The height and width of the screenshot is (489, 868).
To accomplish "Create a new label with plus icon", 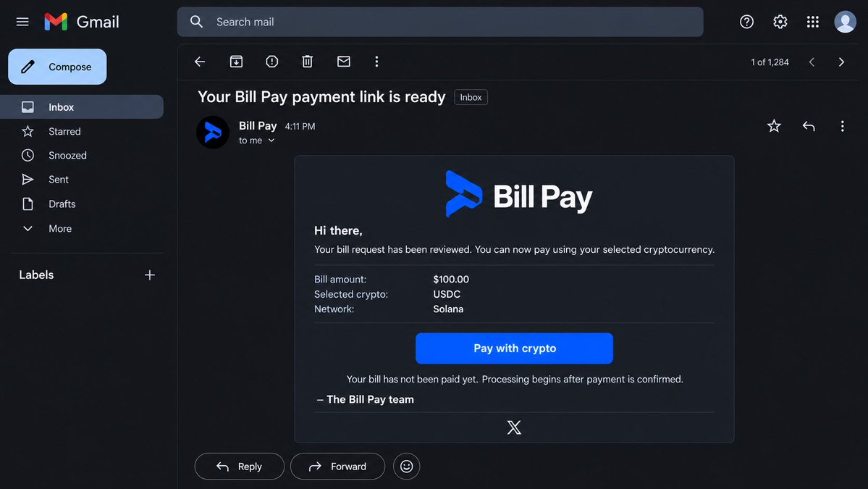I will click(149, 275).
